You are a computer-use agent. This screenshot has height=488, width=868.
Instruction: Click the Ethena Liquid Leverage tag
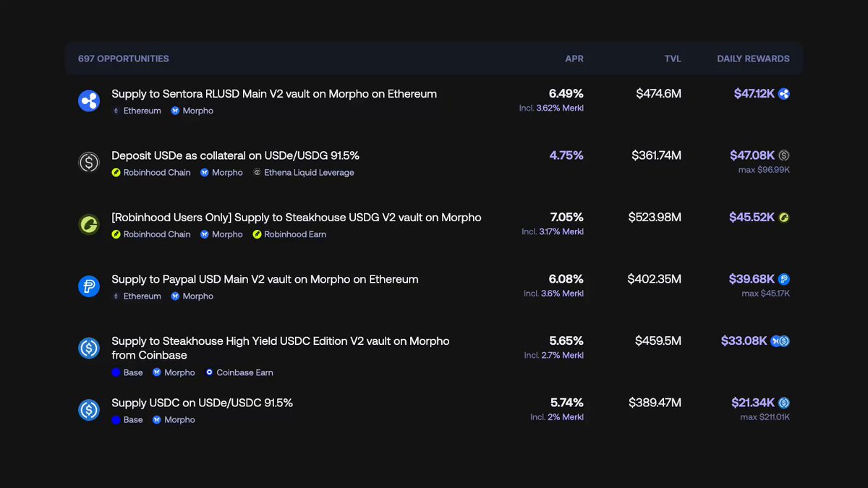303,173
